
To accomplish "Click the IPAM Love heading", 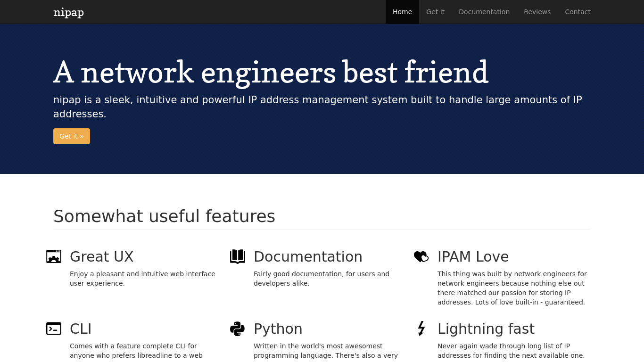I will [x=473, y=257].
